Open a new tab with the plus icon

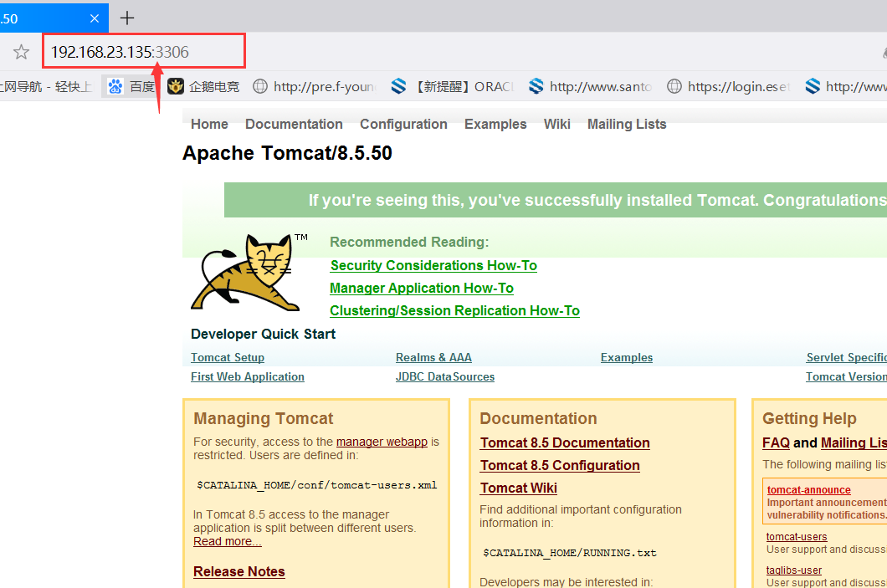126,18
